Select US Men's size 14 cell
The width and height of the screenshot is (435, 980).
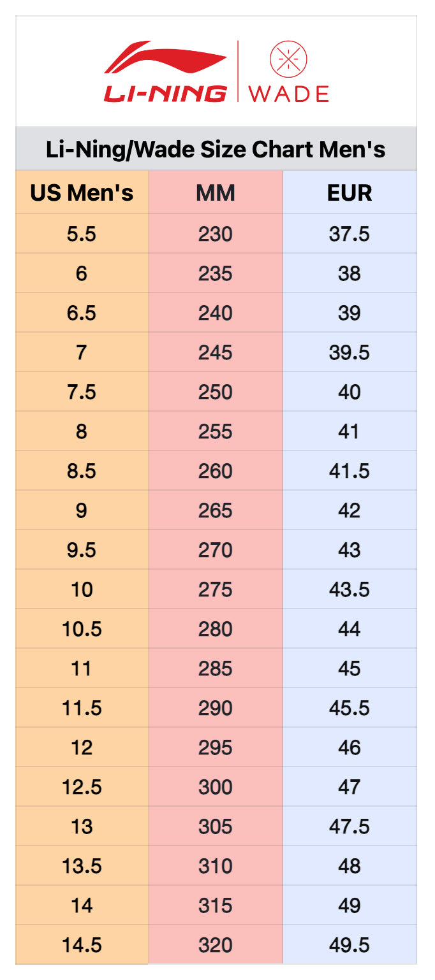click(82, 905)
